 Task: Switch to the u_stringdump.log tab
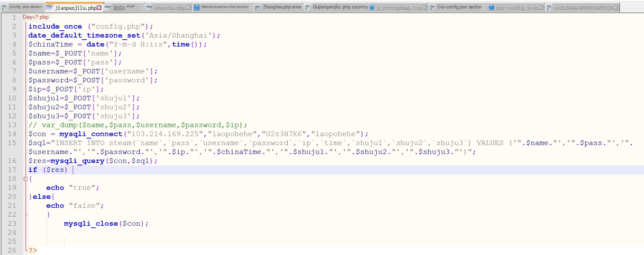(x=398, y=8)
